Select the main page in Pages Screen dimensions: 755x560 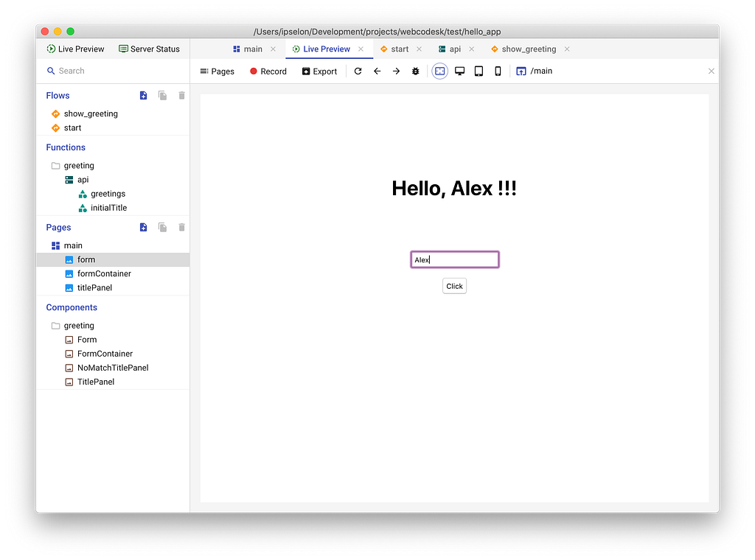[73, 245]
